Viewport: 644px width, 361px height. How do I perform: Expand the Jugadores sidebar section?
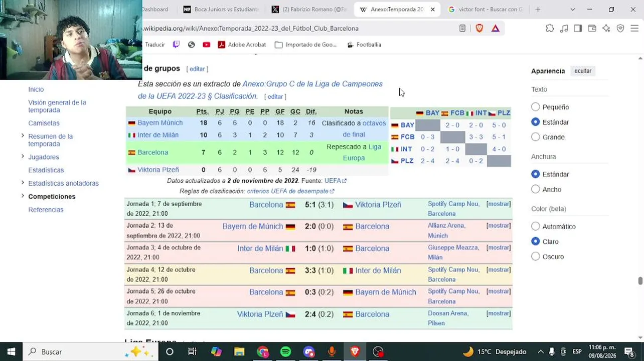coord(23,156)
